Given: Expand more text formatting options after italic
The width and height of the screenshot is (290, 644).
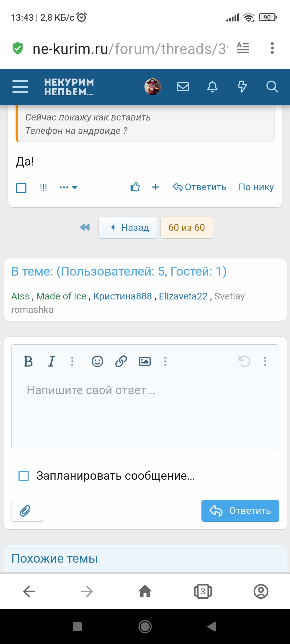Looking at the screenshot, I should click(x=72, y=361).
